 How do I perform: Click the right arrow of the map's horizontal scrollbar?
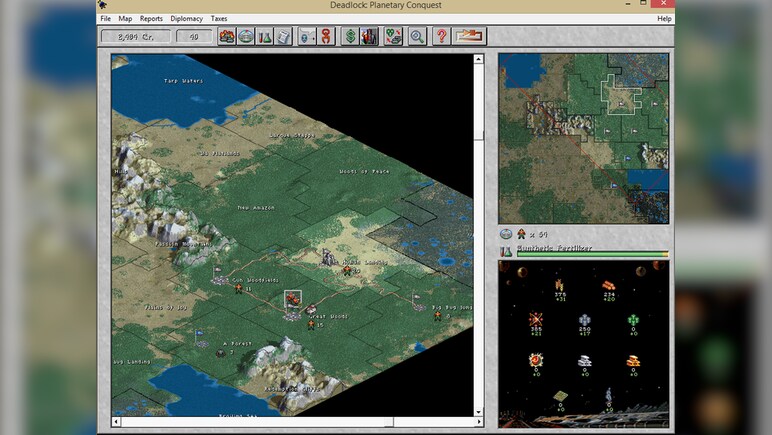478,421
